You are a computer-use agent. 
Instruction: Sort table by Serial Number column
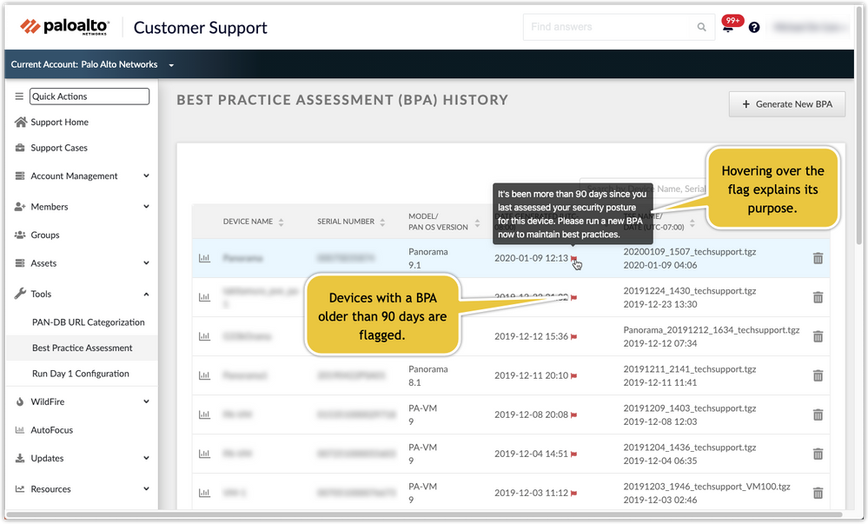coord(381,222)
